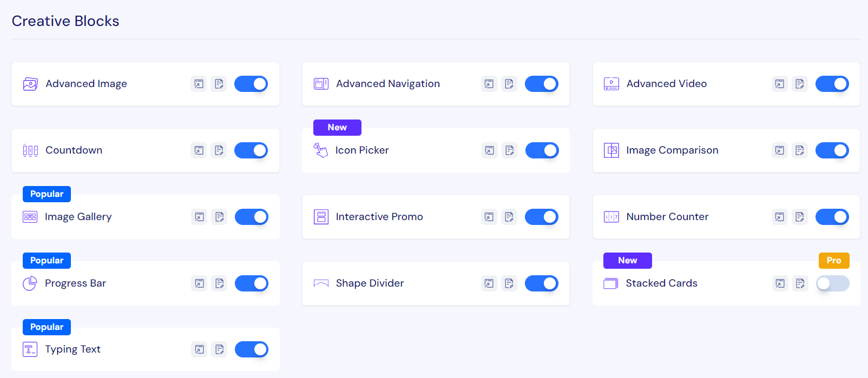Screen dimensions: 868x378
Task: Open the Advanced Image demo link icon
Action: [x=199, y=84]
